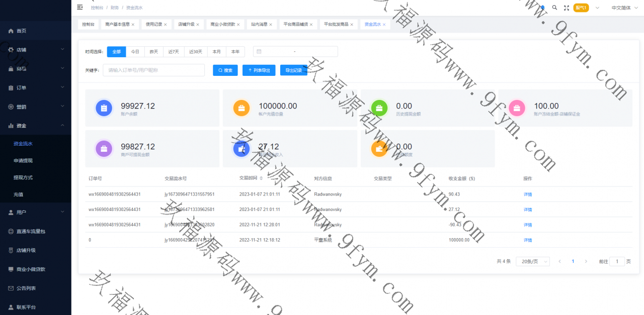
Task: Switch to the 站内消息 tab
Action: click(259, 25)
